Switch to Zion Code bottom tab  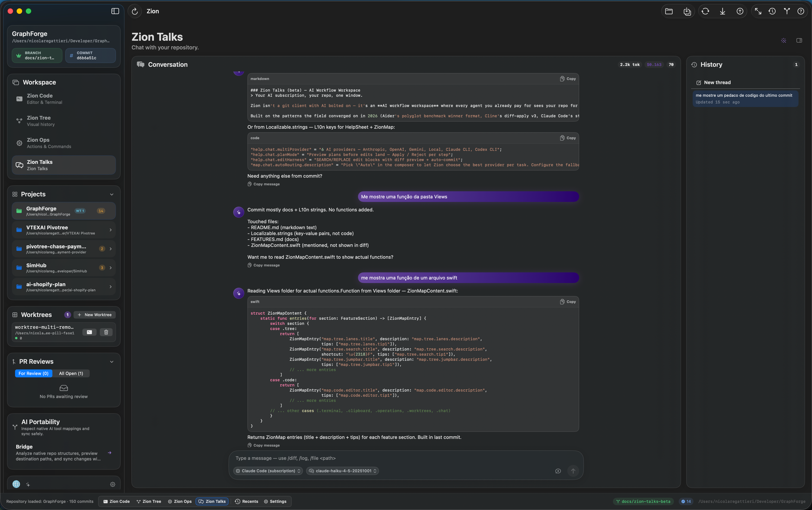pos(116,501)
